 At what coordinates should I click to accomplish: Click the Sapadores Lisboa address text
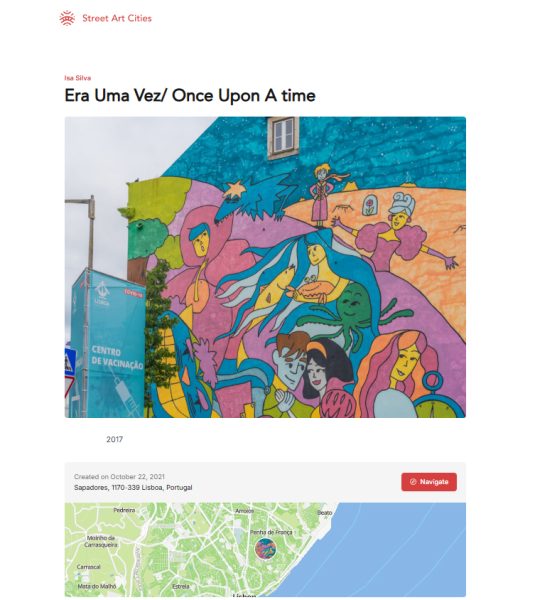point(133,488)
